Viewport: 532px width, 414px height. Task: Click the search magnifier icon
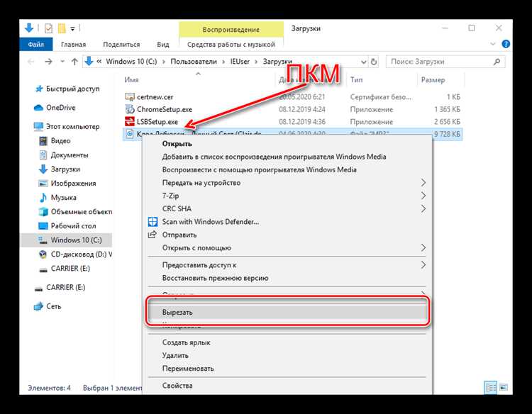[497, 62]
